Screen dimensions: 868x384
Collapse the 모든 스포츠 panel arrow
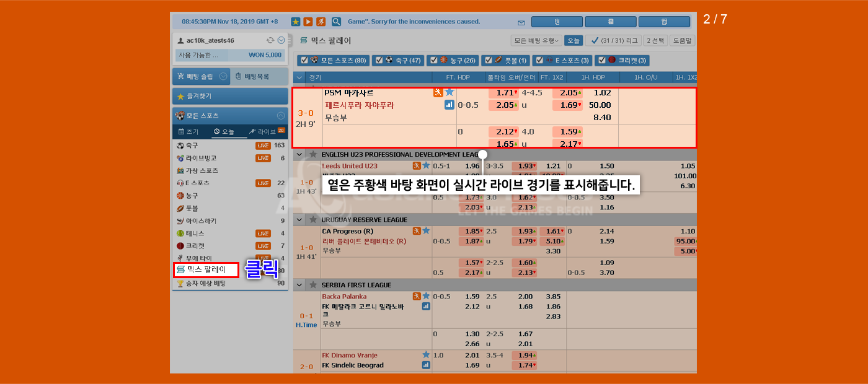click(281, 116)
